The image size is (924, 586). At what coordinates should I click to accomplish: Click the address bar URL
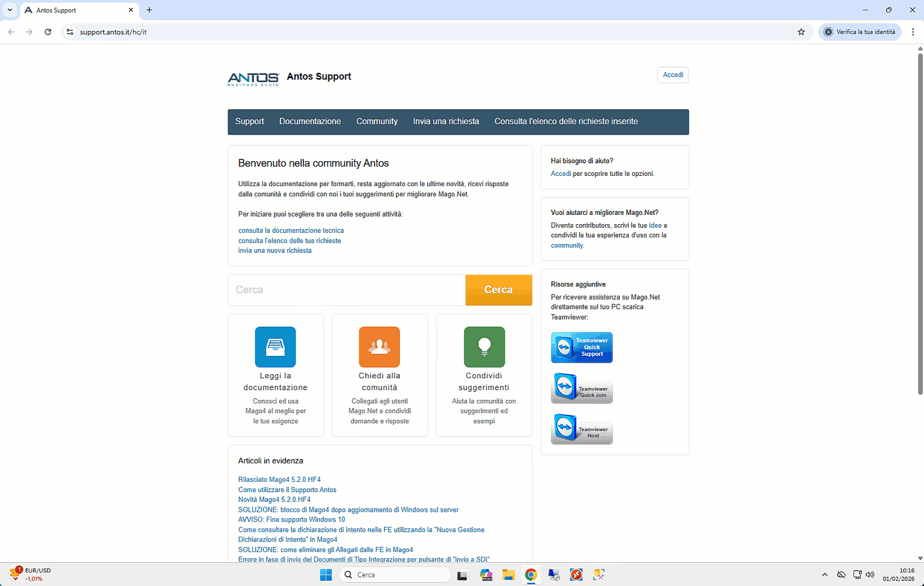[x=113, y=32]
